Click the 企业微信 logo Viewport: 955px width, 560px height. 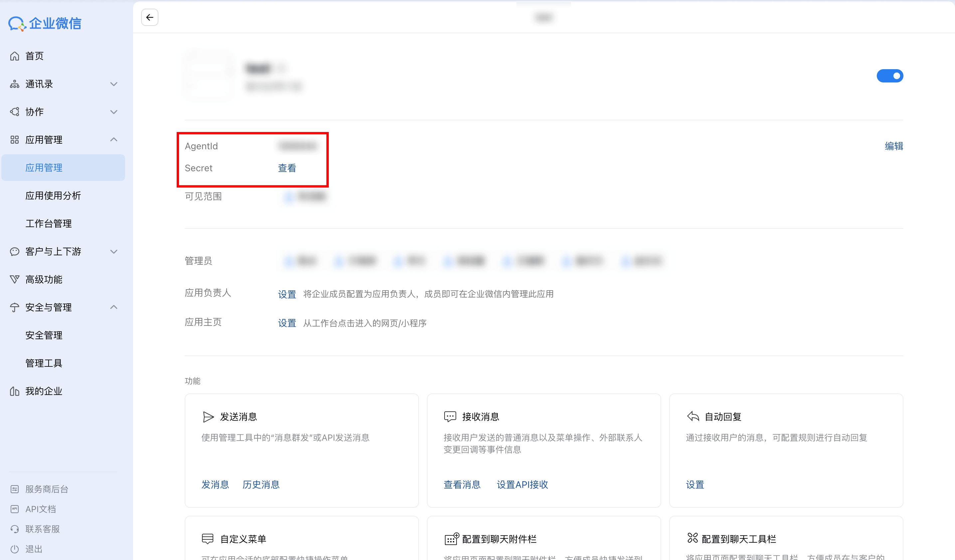[45, 24]
